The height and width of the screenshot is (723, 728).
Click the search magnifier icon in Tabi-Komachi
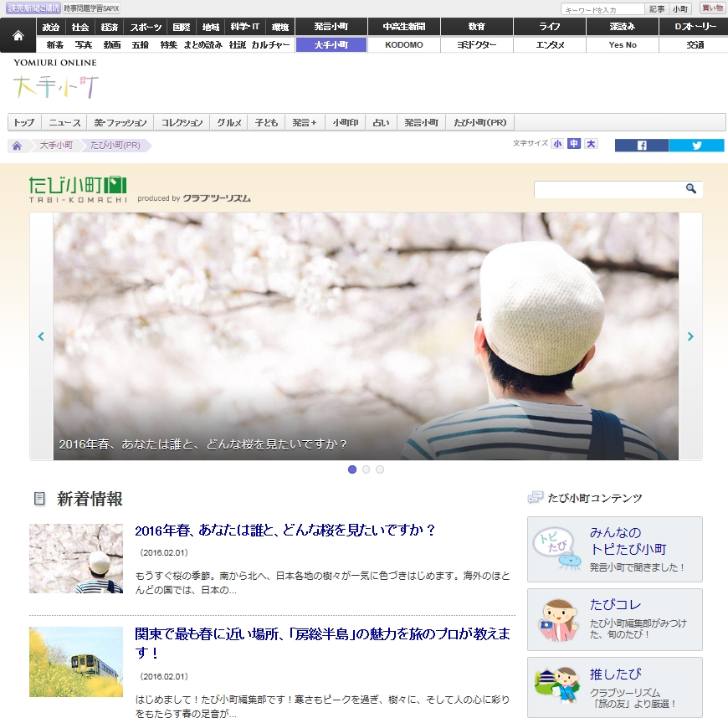pos(691,189)
